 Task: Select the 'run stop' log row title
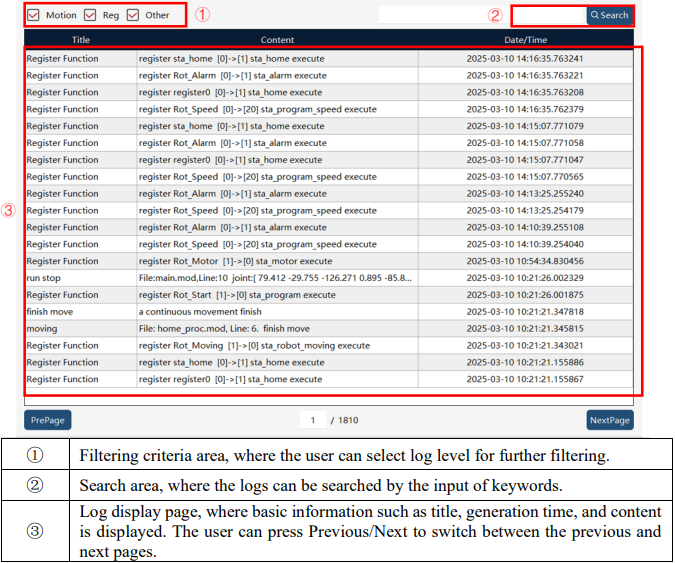pyautogui.click(x=43, y=278)
